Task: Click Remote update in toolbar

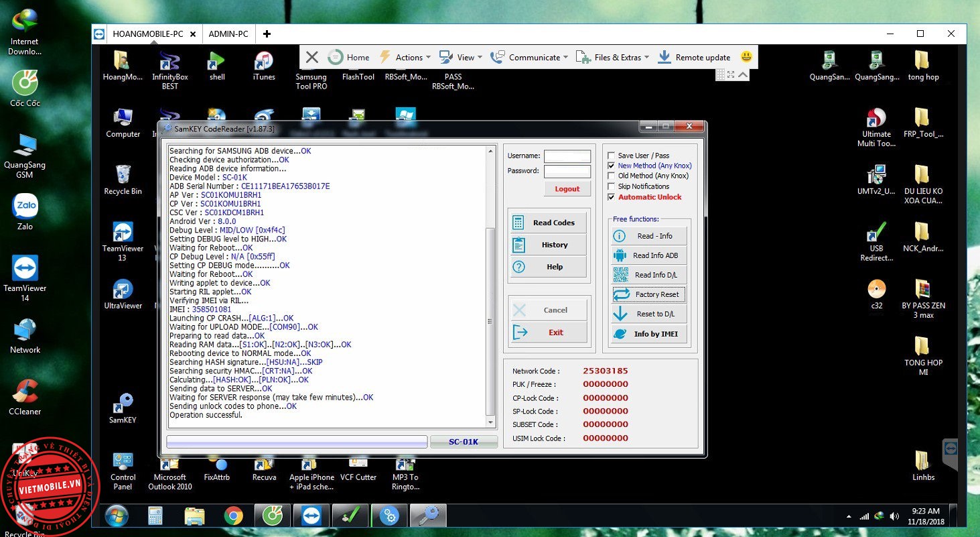Action: coord(694,57)
